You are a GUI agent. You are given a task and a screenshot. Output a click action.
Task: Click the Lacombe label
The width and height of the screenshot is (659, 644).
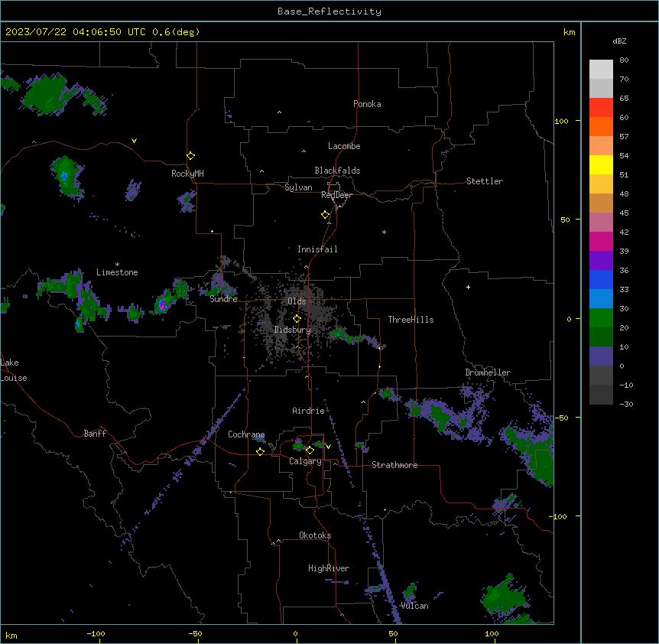344,146
